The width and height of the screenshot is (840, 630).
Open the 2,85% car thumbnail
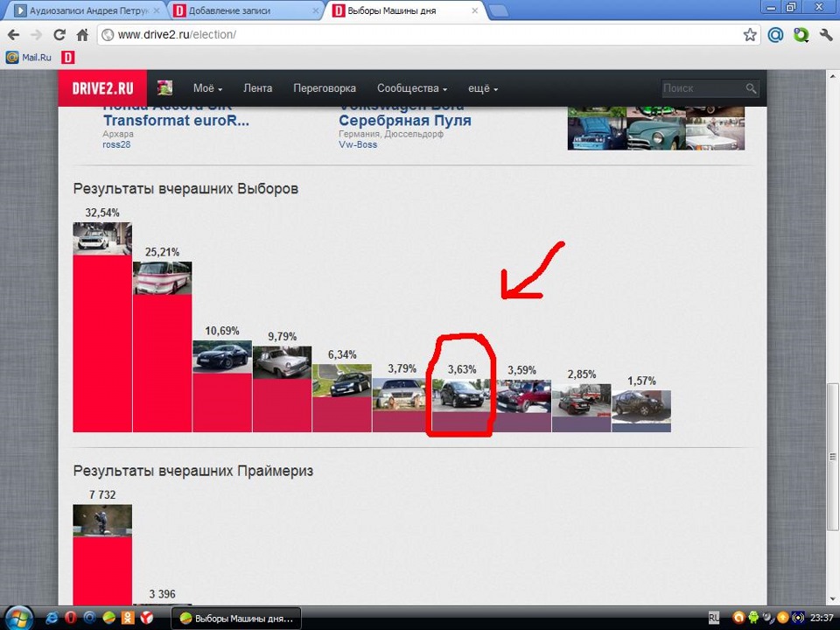pos(581,400)
